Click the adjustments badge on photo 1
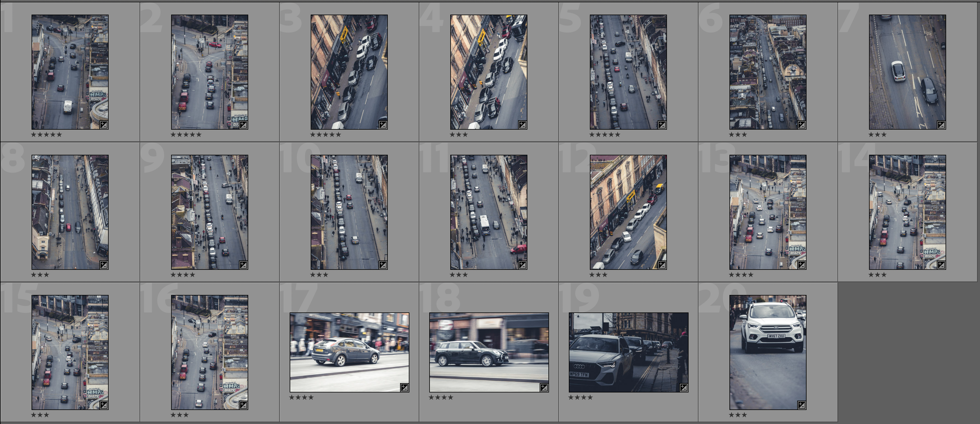This screenshot has width=980, height=424. point(103,125)
